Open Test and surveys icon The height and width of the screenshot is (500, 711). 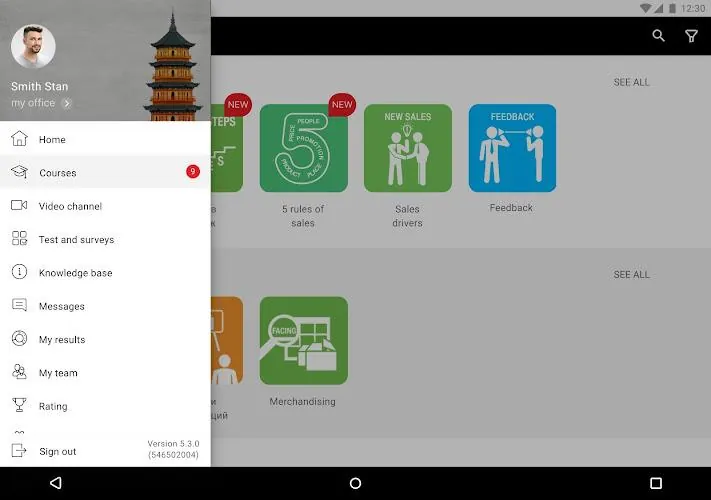coord(19,238)
